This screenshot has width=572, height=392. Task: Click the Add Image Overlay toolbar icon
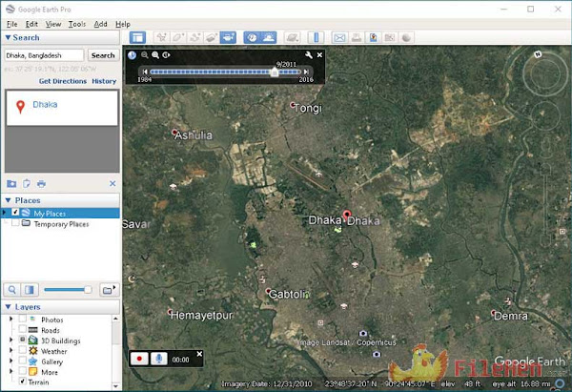(212, 37)
